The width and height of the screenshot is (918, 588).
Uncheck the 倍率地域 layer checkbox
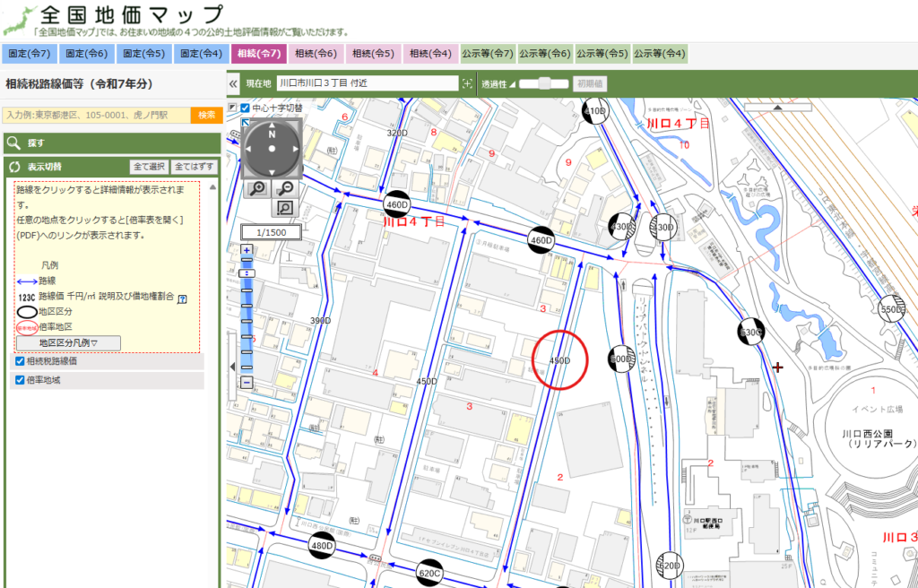pos(20,380)
